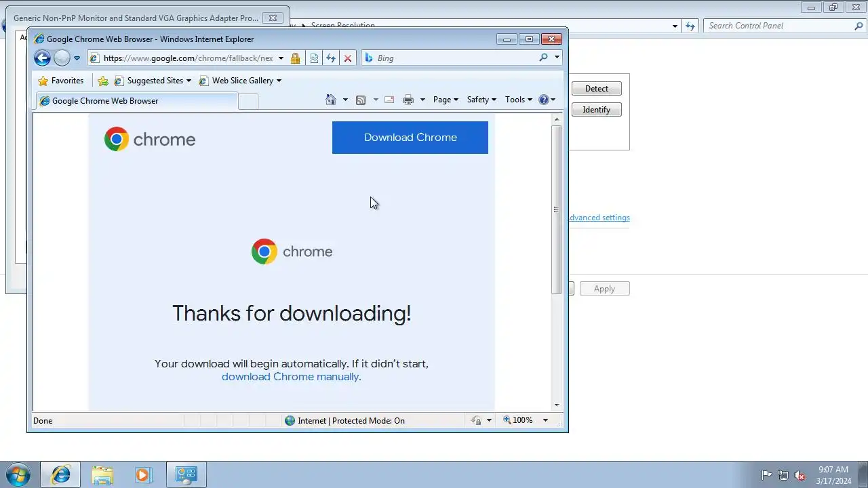Screen dimensions: 868x488
Task: Select the Google Chrome Web Browser tab
Action: pos(136,101)
